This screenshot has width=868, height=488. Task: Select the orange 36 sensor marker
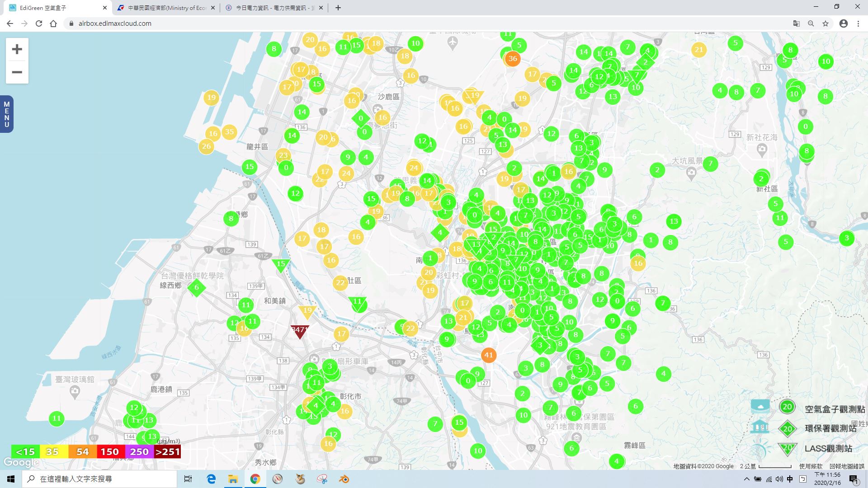512,59
